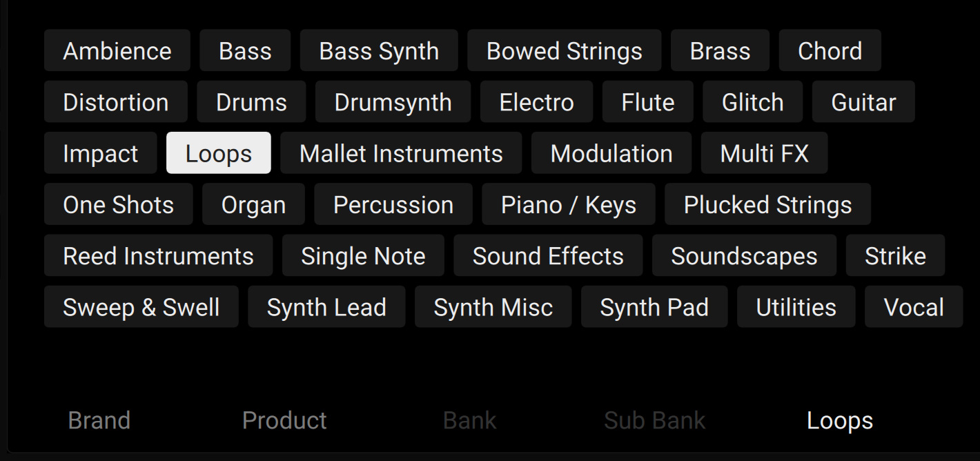Viewport: 980px width, 461px height.
Task: Pick the Guitar tag filter
Action: click(x=863, y=102)
